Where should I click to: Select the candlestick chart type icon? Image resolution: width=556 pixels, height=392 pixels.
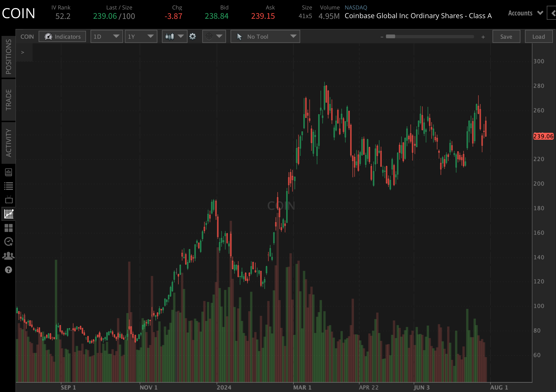170,36
